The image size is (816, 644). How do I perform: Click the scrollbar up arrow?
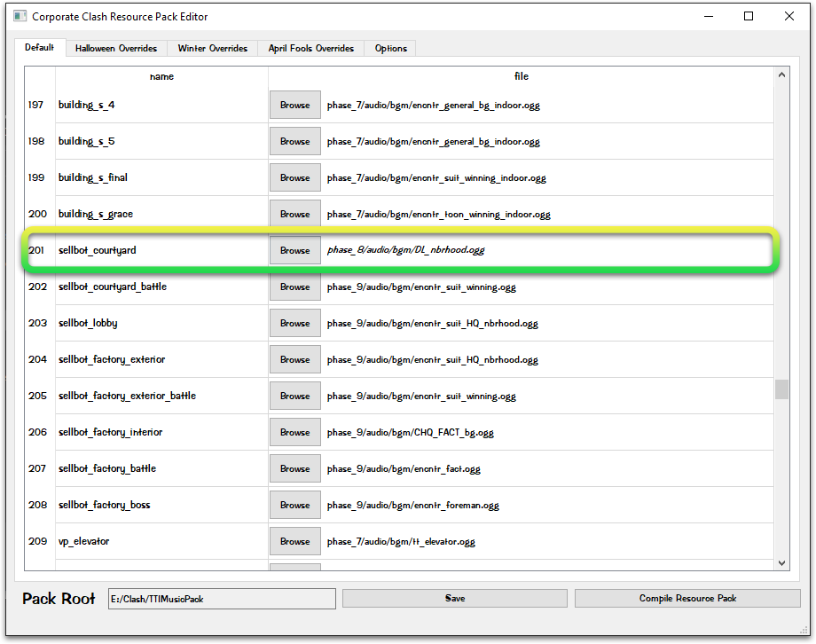click(x=781, y=75)
